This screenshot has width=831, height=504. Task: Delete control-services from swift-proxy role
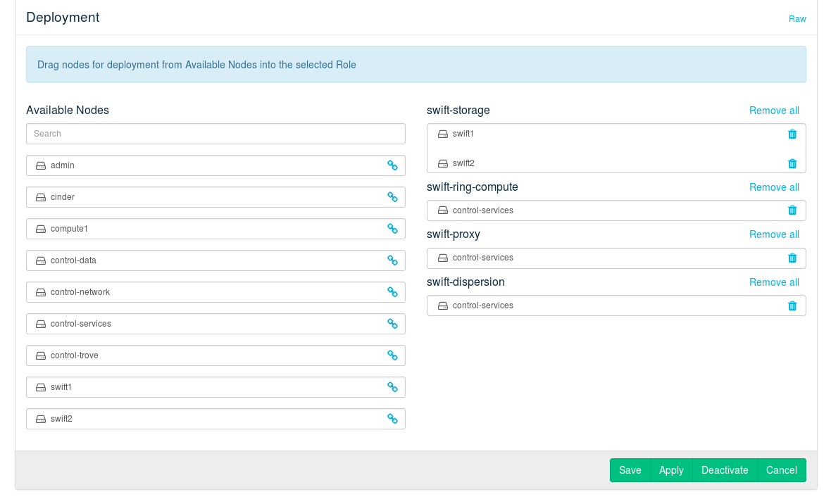pyautogui.click(x=792, y=258)
